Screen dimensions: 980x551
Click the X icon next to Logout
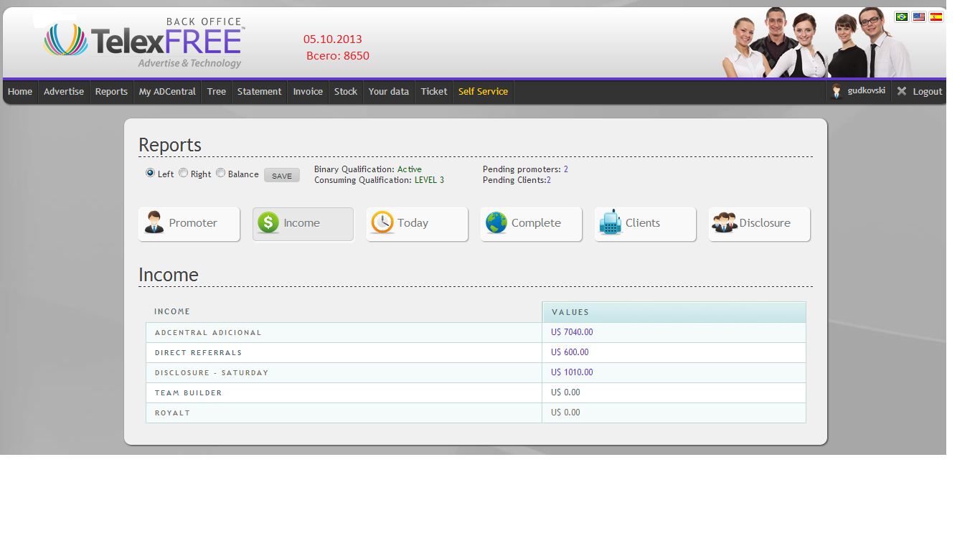[x=902, y=91]
